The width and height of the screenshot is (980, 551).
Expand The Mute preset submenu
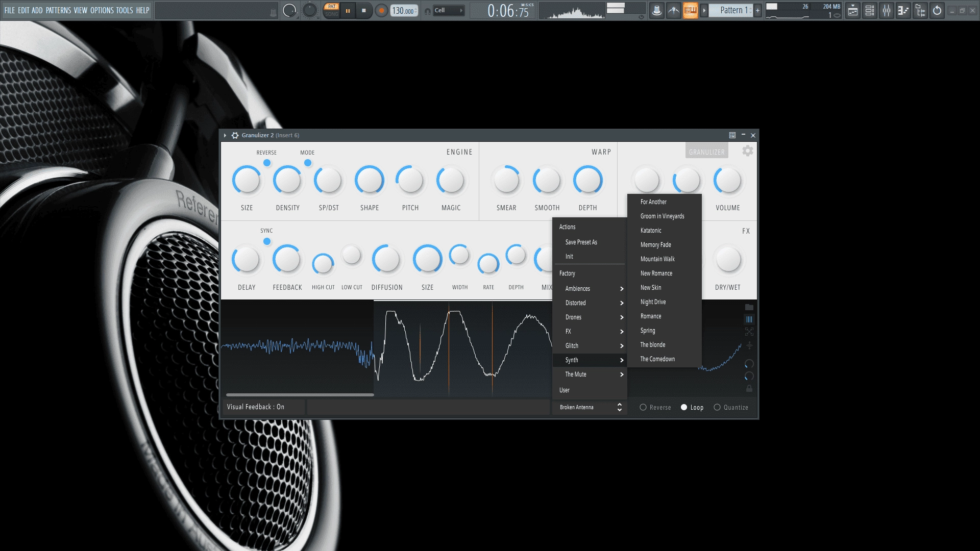point(590,374)
